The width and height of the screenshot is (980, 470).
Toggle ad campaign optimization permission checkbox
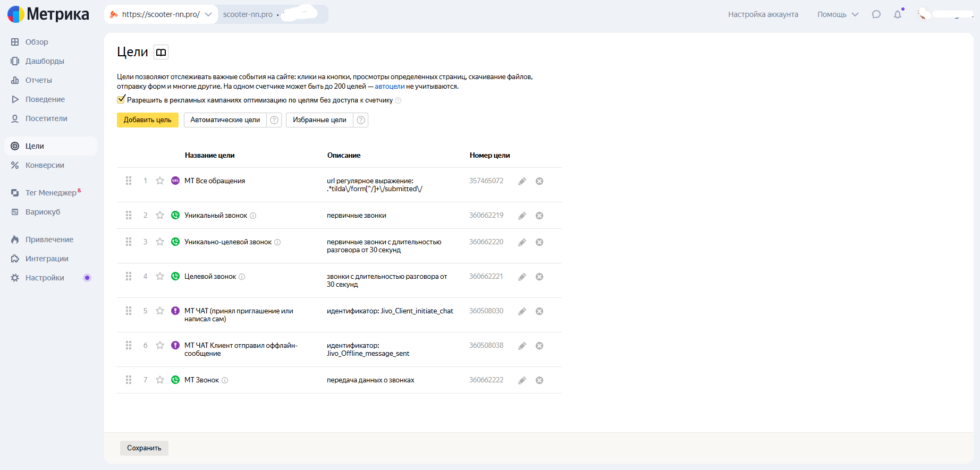(x=121, y=99)
